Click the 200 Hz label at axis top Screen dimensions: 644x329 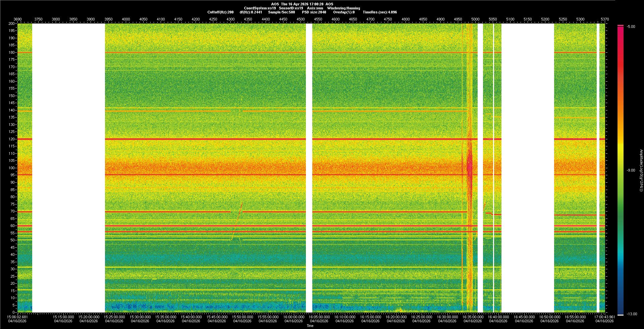(x=12, y=24)
